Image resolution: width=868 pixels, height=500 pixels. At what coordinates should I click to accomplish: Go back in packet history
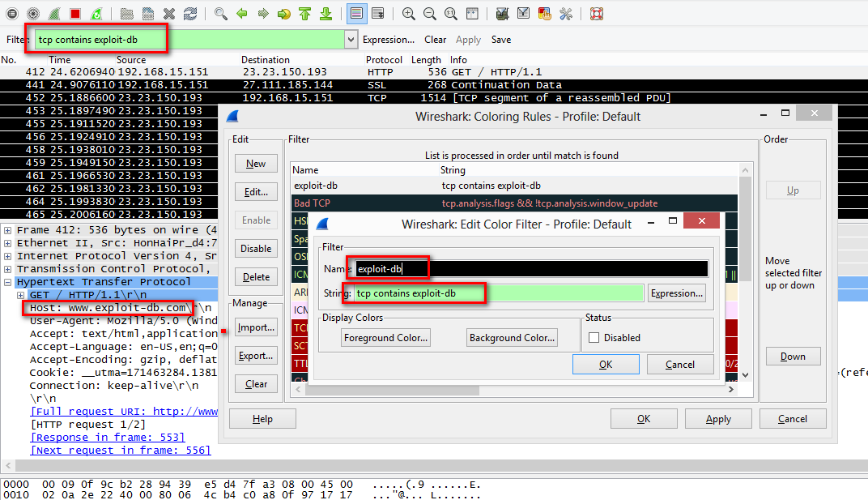click(x=241, y=14)
